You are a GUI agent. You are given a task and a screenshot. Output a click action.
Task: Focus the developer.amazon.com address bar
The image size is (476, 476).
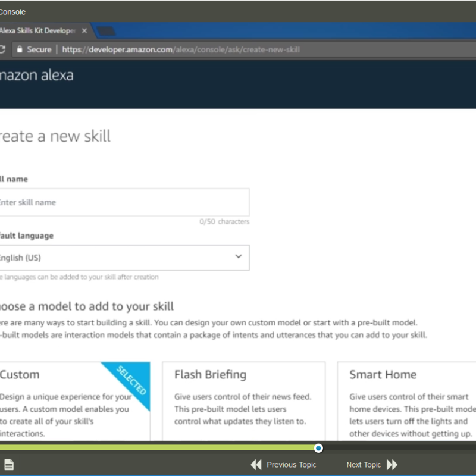(243, 49)
